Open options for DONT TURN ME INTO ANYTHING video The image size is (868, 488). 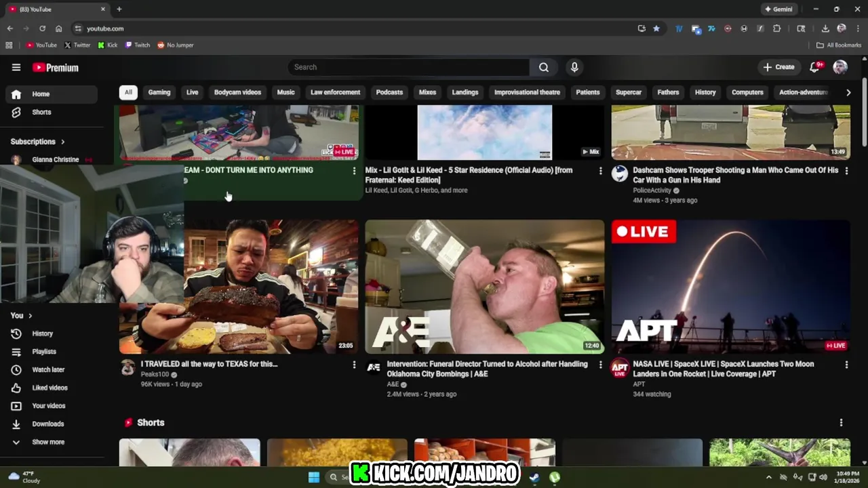353,171
